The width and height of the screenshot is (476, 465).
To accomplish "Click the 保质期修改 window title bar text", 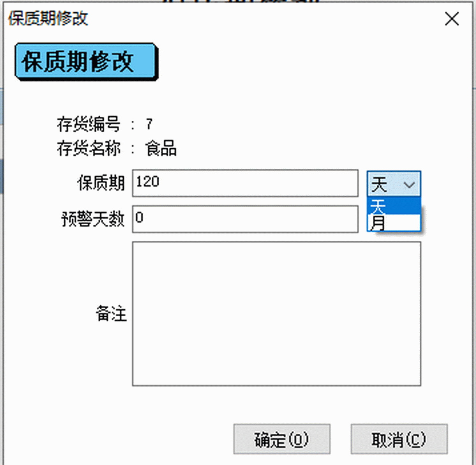I will pyautogui.click(x=48, y=18).
